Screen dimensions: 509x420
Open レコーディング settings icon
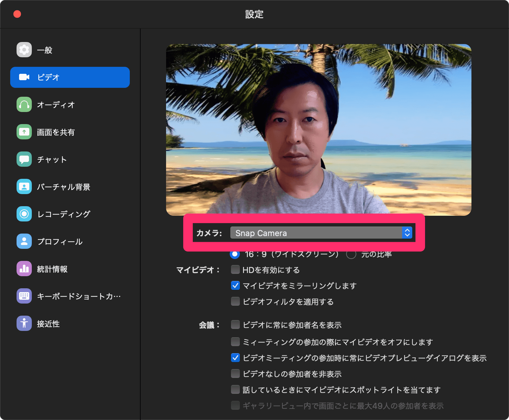(24, 214)
